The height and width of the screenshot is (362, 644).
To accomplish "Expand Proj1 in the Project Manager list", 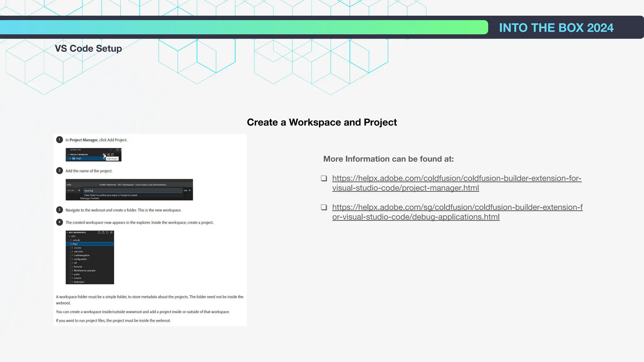I will tap(70, 158).
